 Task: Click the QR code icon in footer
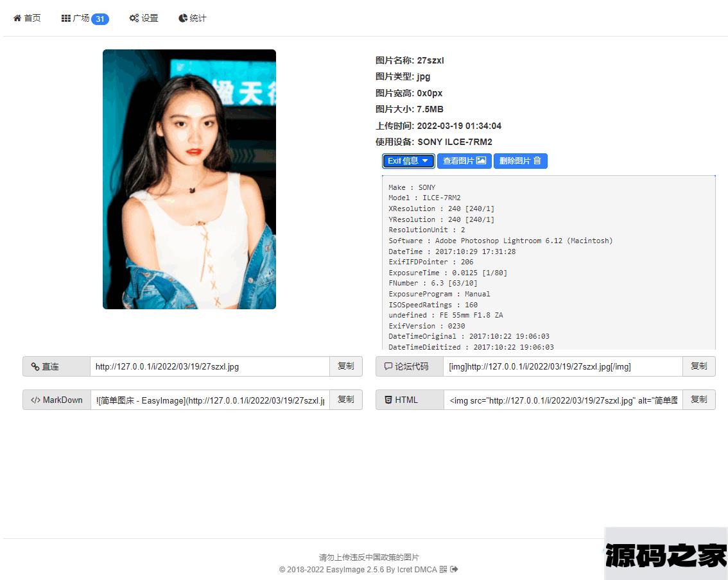click(x=443, y=569)
